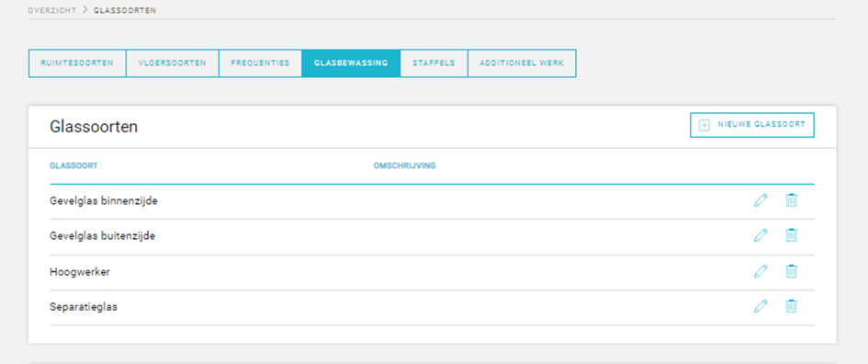
Task: Click the trash icon for Gevelglas buitenzijde
Action: tap(792, 235)
